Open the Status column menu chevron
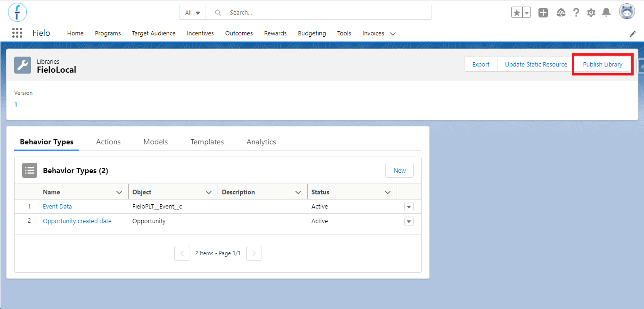 388,192
